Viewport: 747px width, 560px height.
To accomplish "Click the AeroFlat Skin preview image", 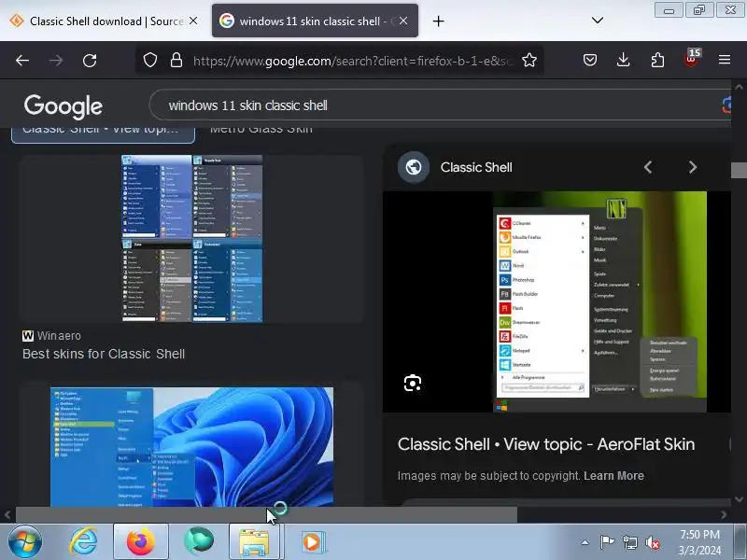I will click(599, 301).
